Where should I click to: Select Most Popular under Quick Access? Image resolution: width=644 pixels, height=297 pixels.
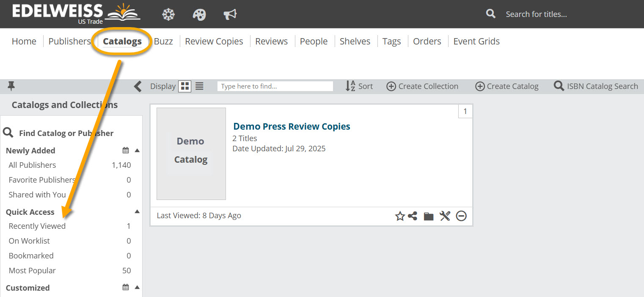coord(32,271)
